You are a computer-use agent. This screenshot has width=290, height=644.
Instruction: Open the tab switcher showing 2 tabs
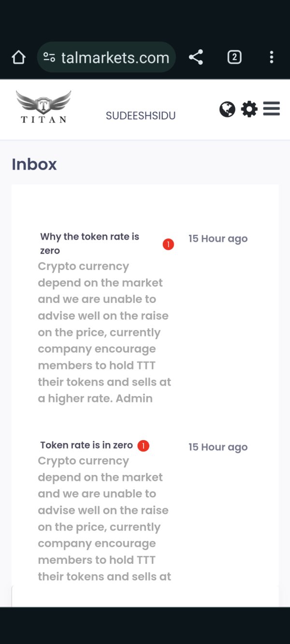(x=234, y=57)
